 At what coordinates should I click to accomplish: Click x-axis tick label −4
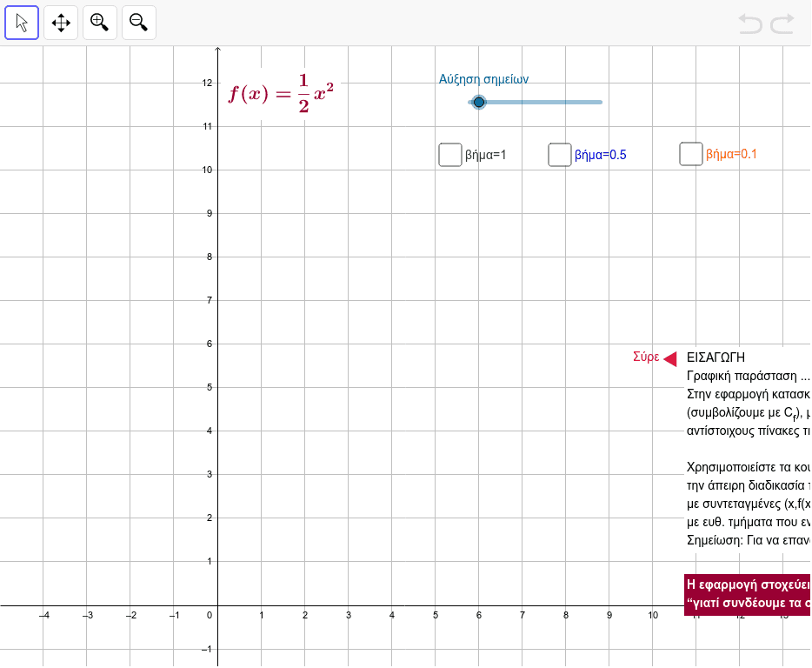(44, 615)
